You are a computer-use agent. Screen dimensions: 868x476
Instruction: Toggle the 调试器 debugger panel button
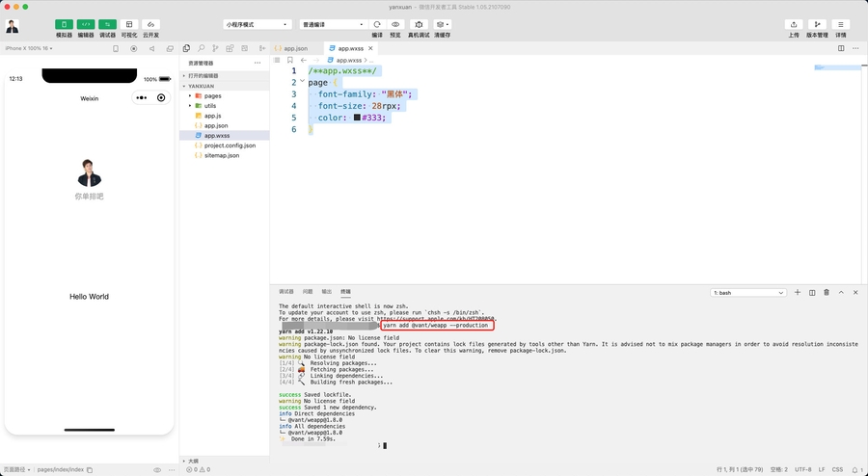coord(108,24)
